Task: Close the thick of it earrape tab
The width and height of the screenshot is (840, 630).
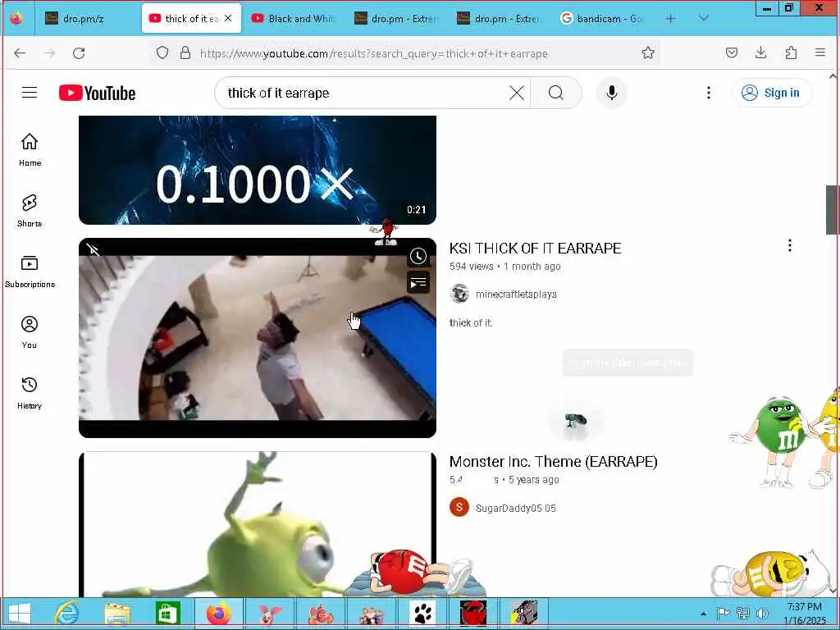Action: 228,18
